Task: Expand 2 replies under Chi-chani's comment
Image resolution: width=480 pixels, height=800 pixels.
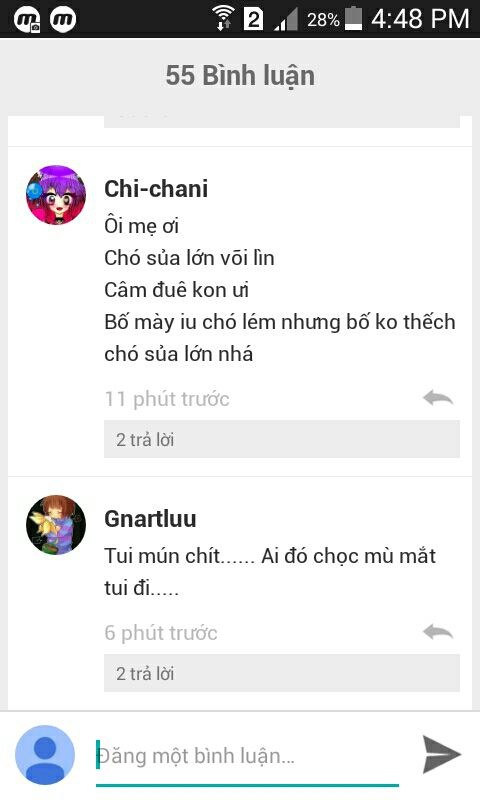Action: click(x=282, y=439)
